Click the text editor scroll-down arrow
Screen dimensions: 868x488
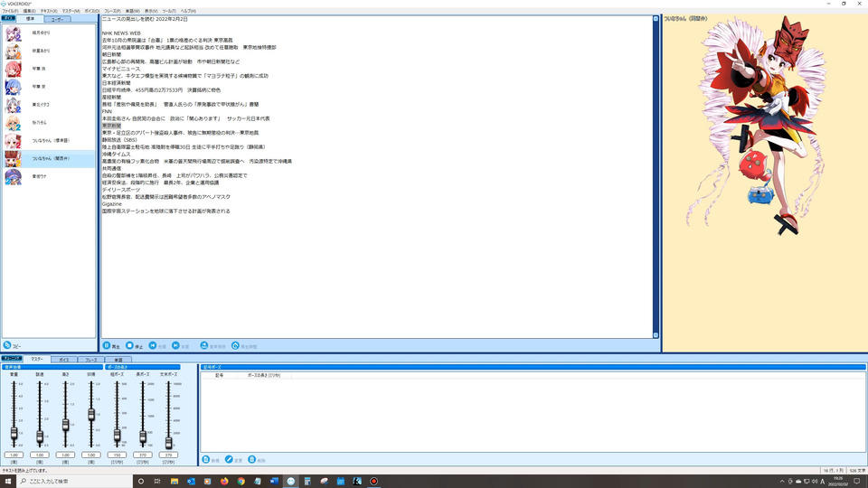coord(656,335)
